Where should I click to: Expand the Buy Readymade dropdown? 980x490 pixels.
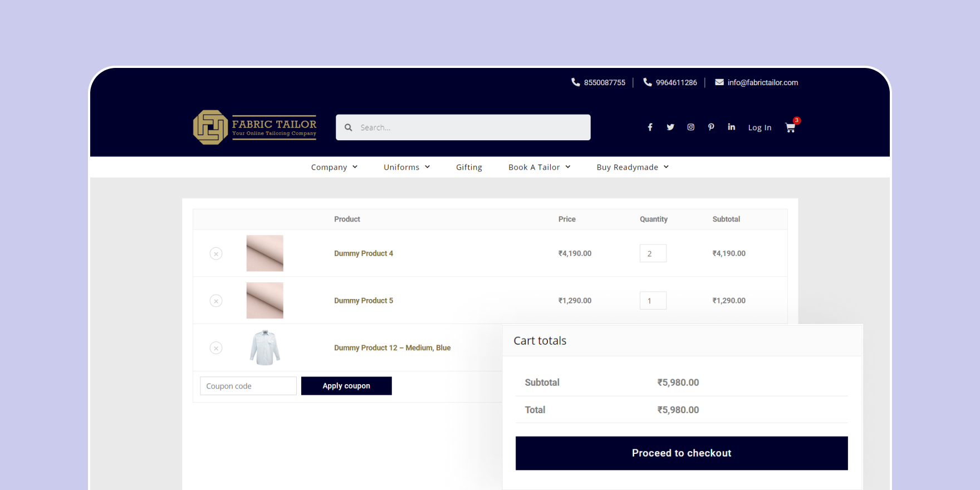pyautogui.click(x=632, y=167)
